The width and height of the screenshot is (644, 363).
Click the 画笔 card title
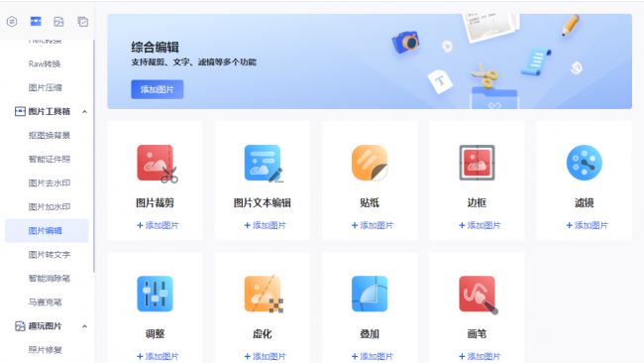click(x=477, y=334)
